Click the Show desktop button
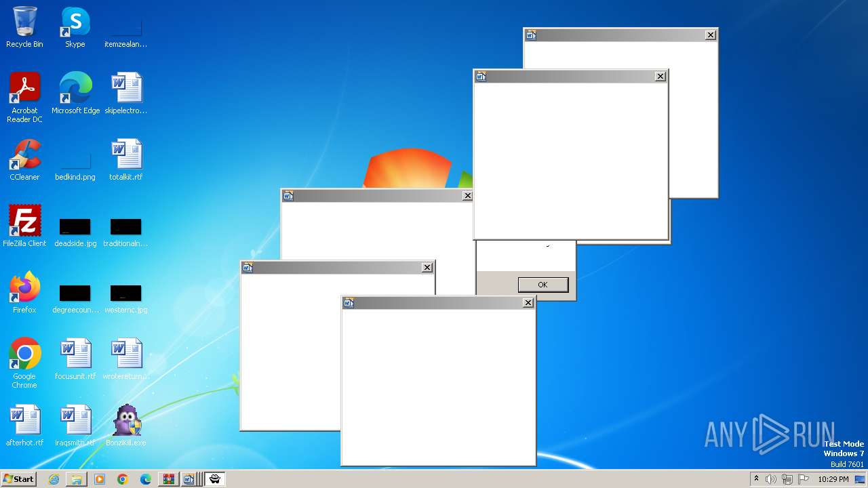 [x=861, y=479]
